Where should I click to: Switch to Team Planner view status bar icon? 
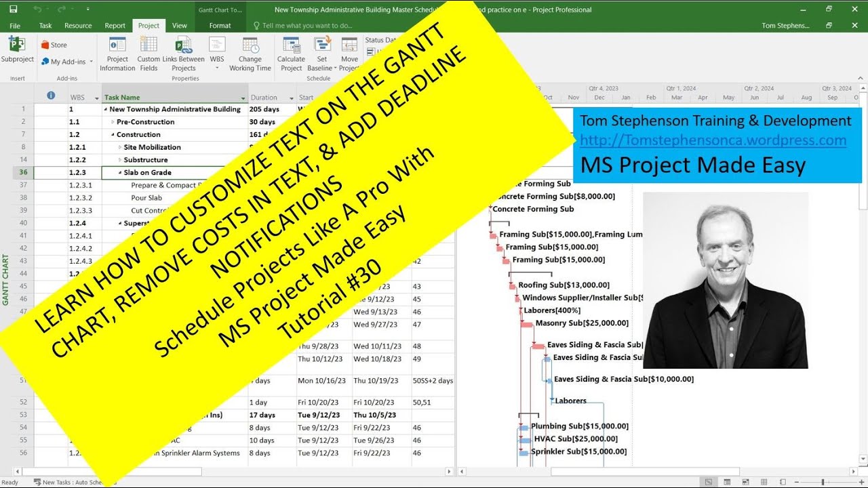(746, 483)
